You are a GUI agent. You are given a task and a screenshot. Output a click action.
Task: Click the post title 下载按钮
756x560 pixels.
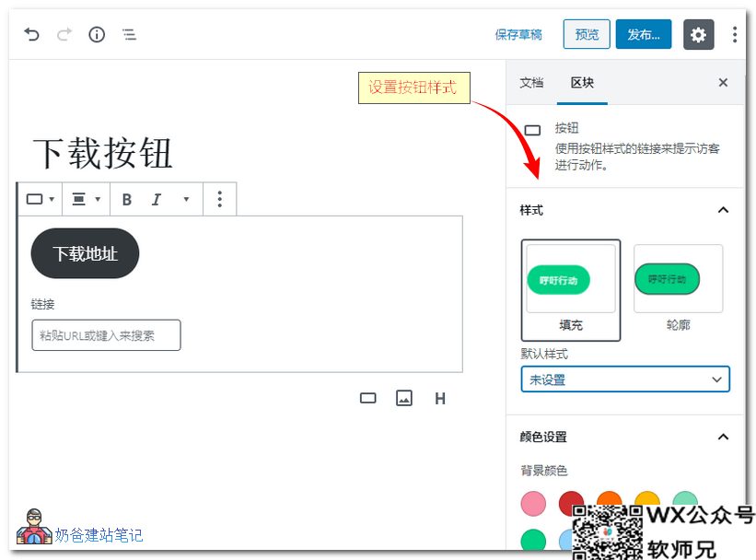click(103, 153)
